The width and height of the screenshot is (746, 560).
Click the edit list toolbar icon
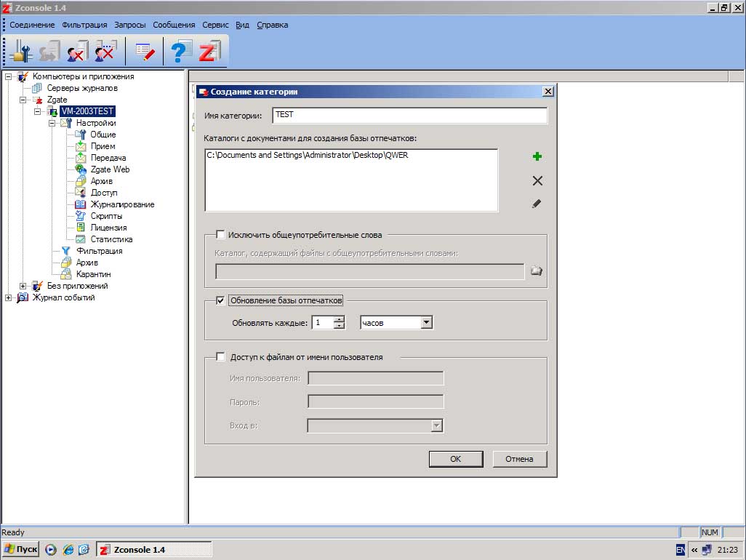click(145, 52)
